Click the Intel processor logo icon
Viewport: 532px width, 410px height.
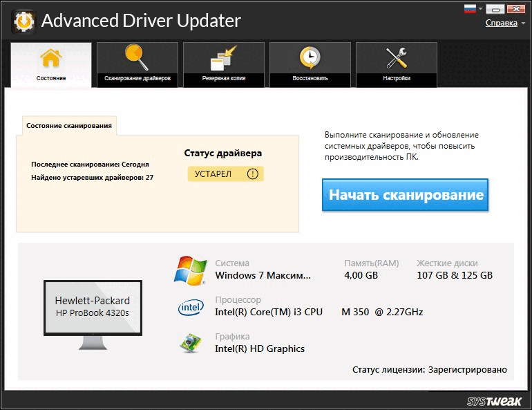click(191, 308)
